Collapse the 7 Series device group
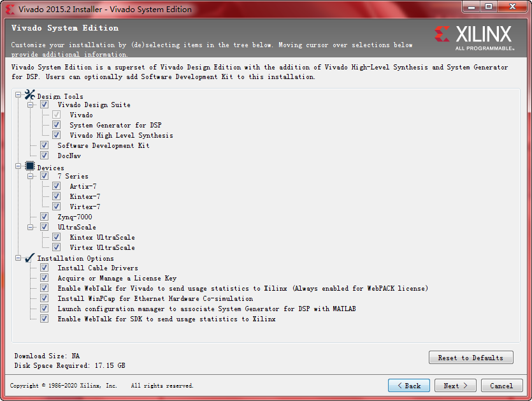The height and width of the screenshot is (401, 532). pyautogui.click(x=30, y=176)
